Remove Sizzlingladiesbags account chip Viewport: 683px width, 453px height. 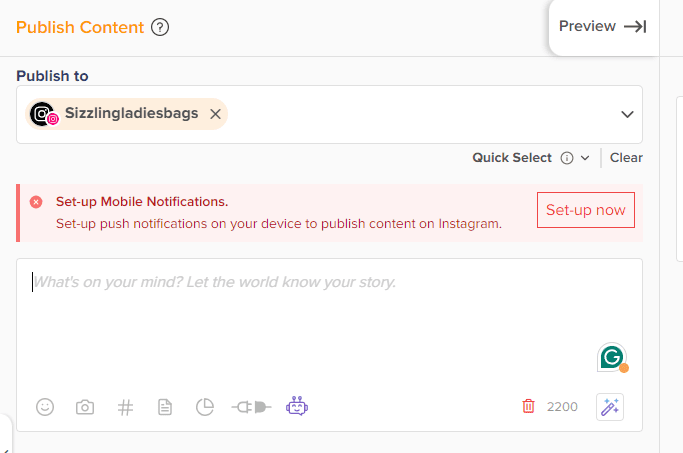[215, 114]
